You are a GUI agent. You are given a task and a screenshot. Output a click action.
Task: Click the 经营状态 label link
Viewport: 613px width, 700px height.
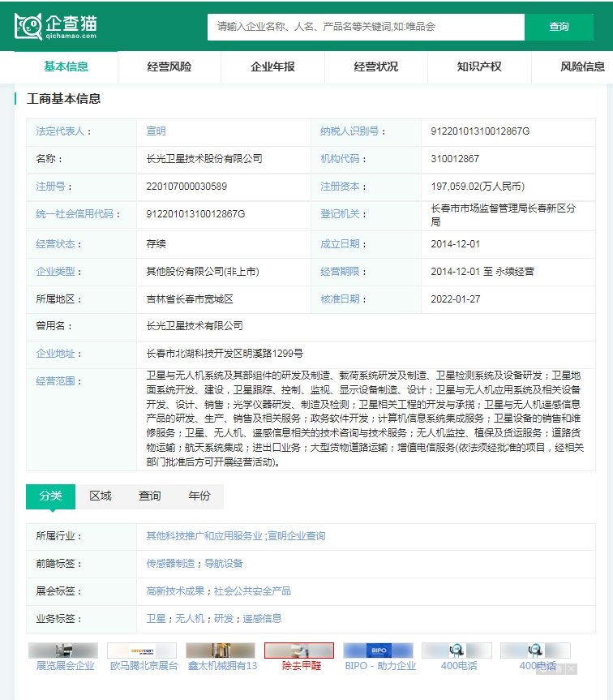pos(55,244)
